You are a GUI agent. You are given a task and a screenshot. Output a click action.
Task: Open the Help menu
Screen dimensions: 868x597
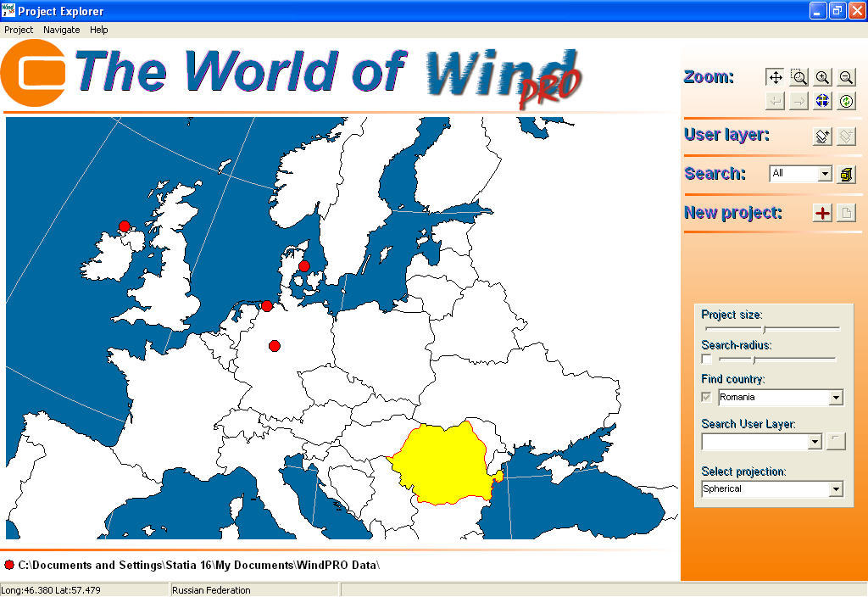[x=99, y=30]
